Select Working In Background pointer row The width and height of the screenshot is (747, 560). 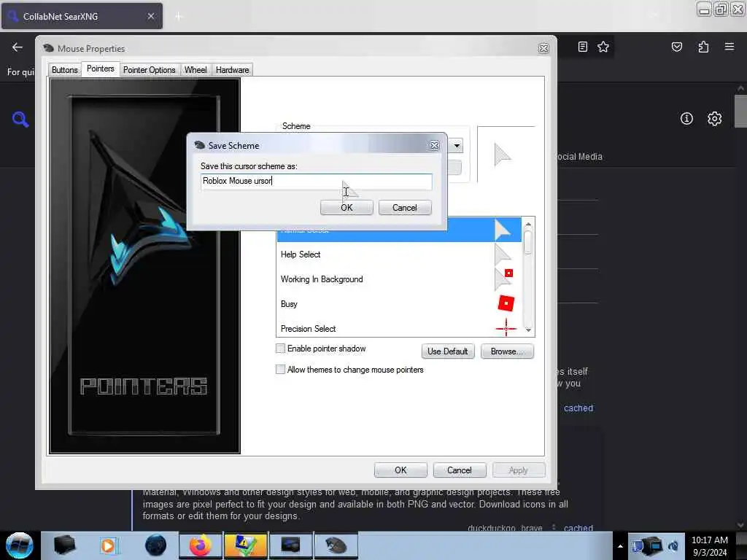398,279
